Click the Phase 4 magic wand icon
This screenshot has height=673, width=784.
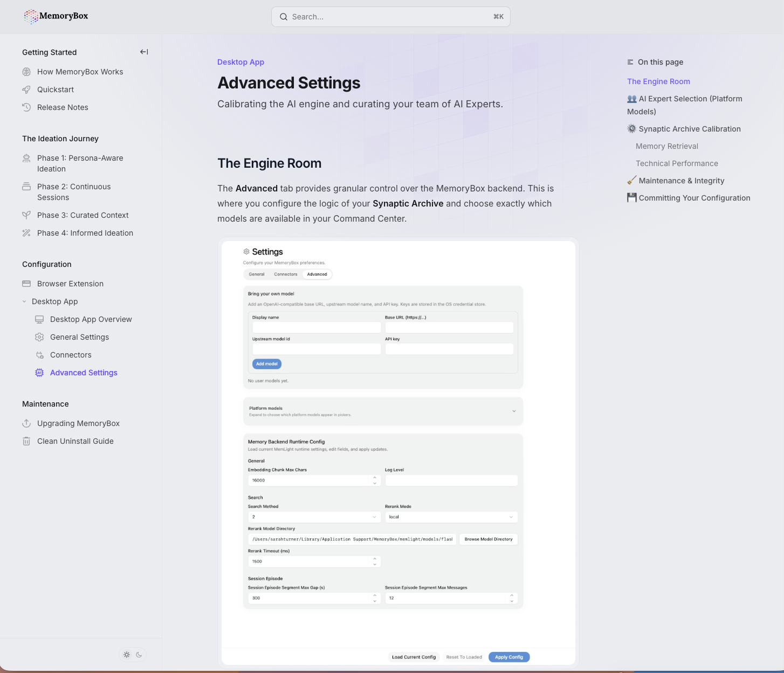(x=26, y=233)
